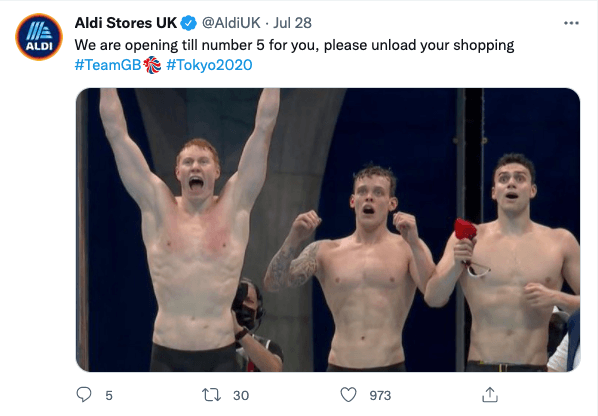Click the retweet arrows icon
The height and width of the screenshot is (416, 598).
[x=211, y=395]
